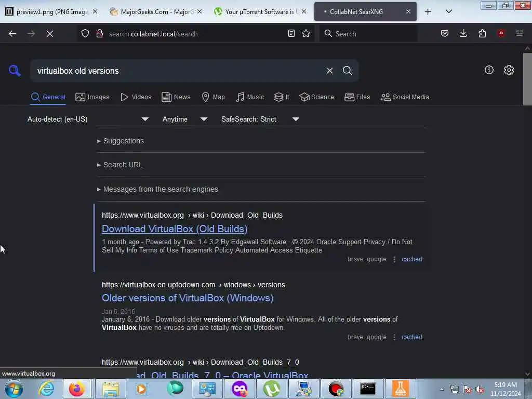This screenshot has width=532, height=399.
Task: Open new browser tab with plus
Action: point(428,12)
